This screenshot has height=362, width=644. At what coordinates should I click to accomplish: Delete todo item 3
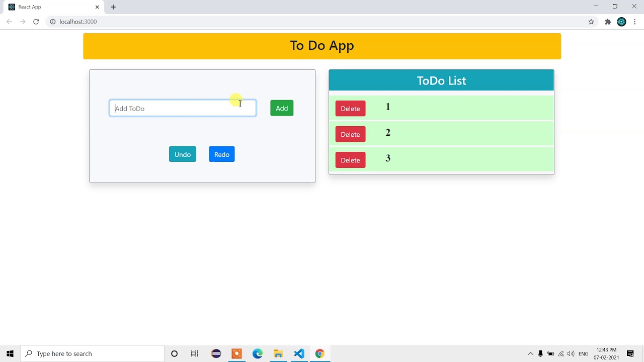coord(351,160)
